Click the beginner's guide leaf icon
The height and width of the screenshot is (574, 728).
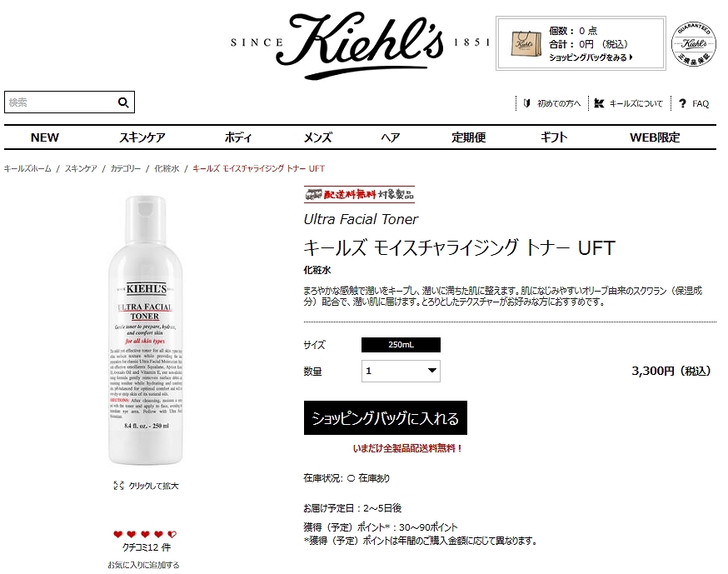526,103
